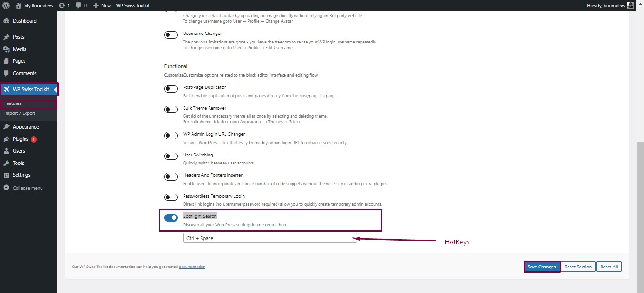Open the updates icon in admin bar
This screenshot has width=644, height=293.
click(x=62, y=5)
